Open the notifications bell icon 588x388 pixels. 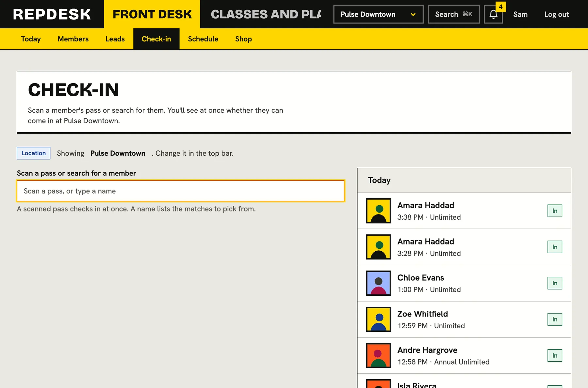[493, 14]
